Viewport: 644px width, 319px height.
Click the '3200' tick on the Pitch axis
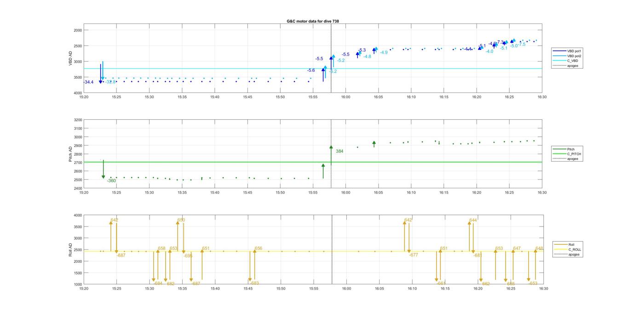pyautogui.click(x=78, y=120)
